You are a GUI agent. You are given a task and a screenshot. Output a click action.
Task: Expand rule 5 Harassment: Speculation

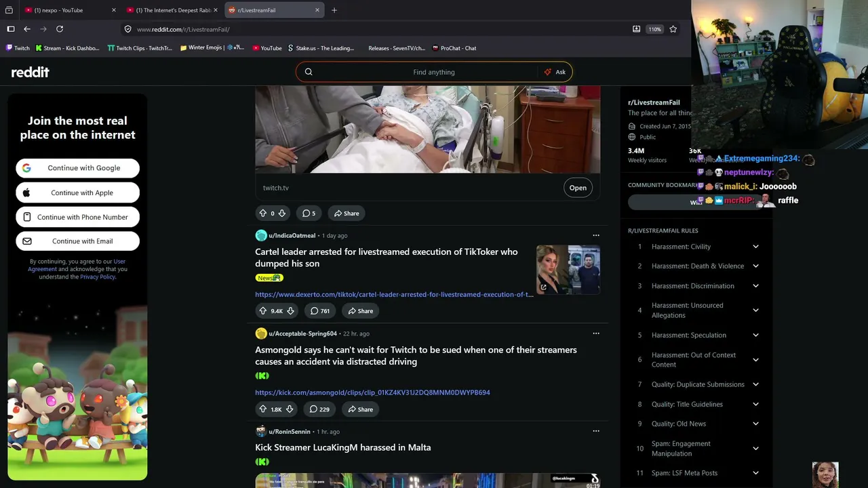755,335
